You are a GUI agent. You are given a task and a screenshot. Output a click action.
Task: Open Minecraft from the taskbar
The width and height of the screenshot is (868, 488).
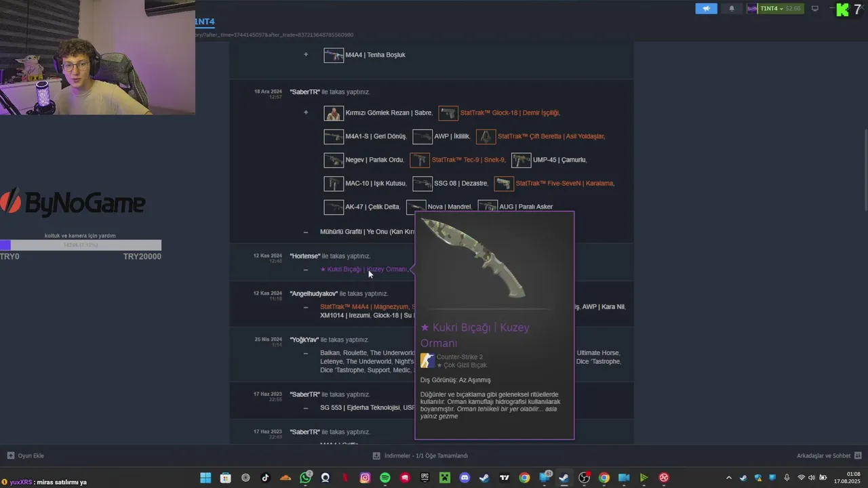pos(445,478)
